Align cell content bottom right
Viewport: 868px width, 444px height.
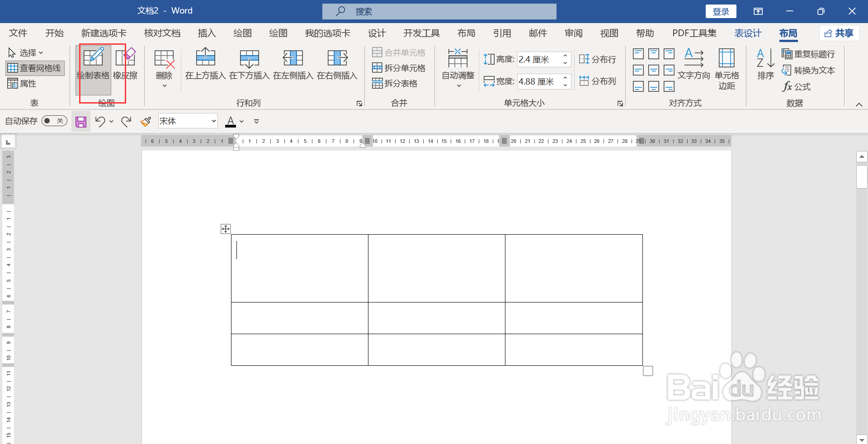click(x=669, y=86)
